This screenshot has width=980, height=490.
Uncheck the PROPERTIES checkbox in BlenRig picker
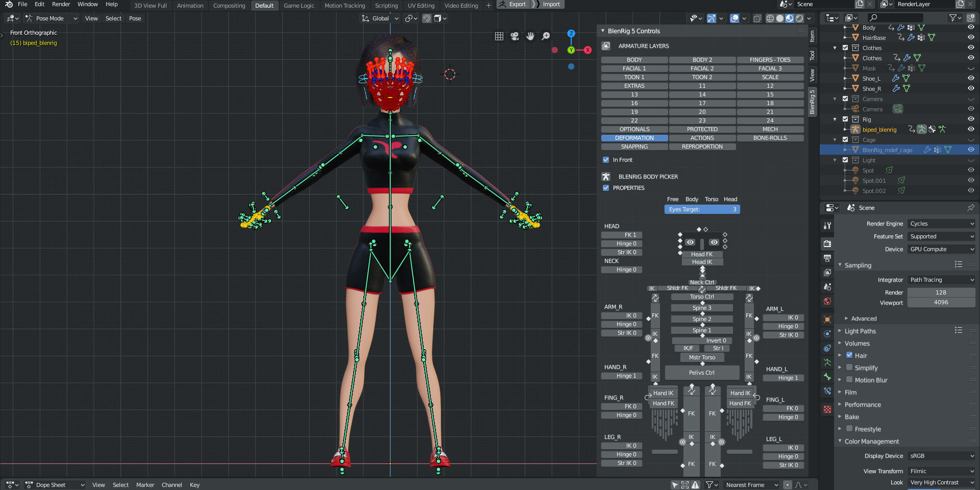(606, 188)
